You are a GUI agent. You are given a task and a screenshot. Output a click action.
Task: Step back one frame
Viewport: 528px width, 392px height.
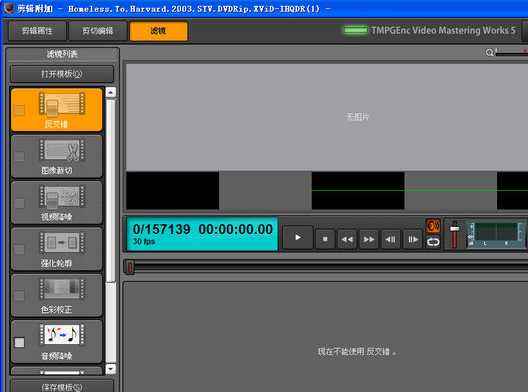[x=391, y=239]
